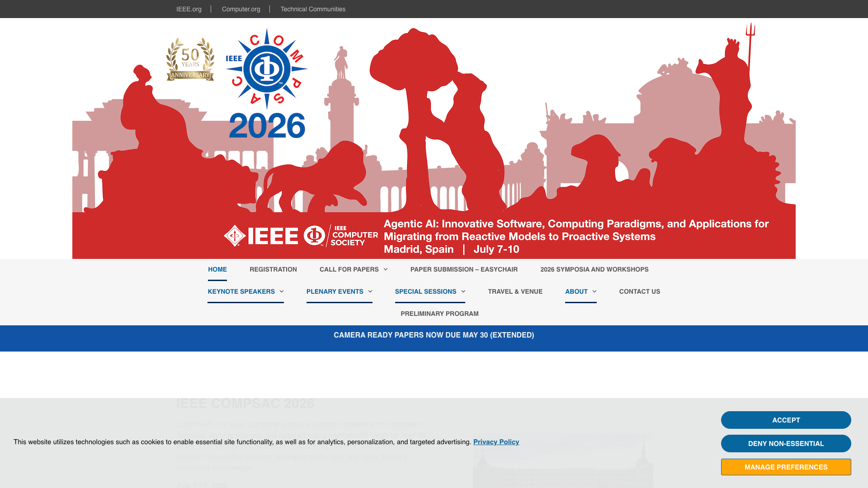868x488 pixels.
Task: Click the Madrid, Spain July 7-10 banner text
Action: (x=451, y=249)
